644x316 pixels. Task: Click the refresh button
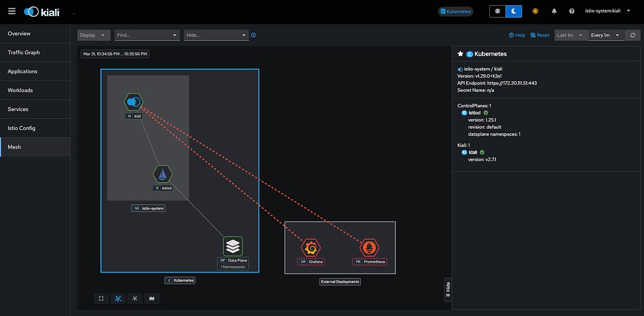[633, 35]
